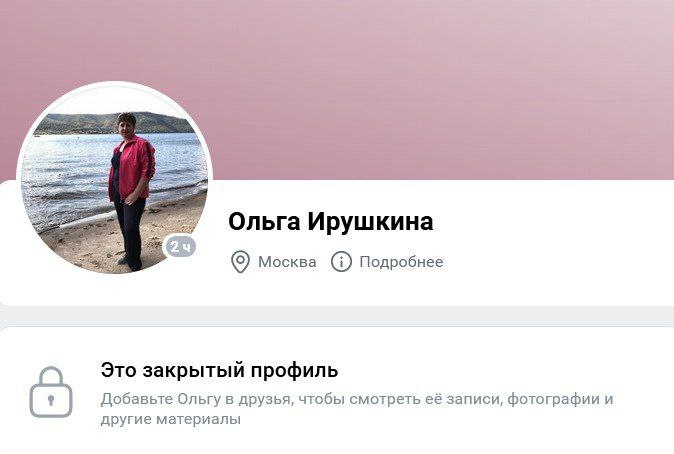The width and height of the screenshot is (674, 454).
Task: Click the words "другие материалы" in the notice
Action: point(171,419)
